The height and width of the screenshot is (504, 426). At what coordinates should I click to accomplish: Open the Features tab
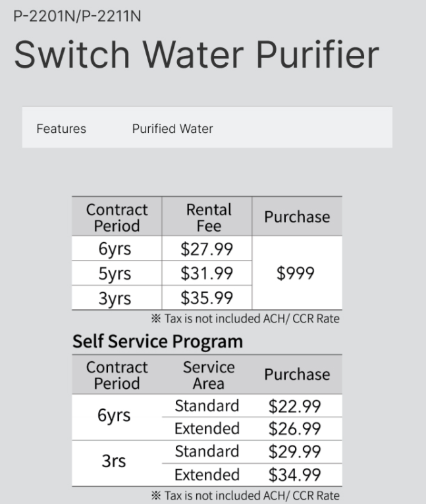61,128
